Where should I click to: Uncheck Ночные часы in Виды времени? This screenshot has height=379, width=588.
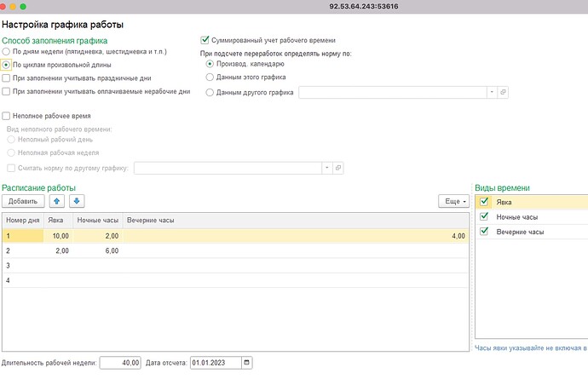coord(484,216)
